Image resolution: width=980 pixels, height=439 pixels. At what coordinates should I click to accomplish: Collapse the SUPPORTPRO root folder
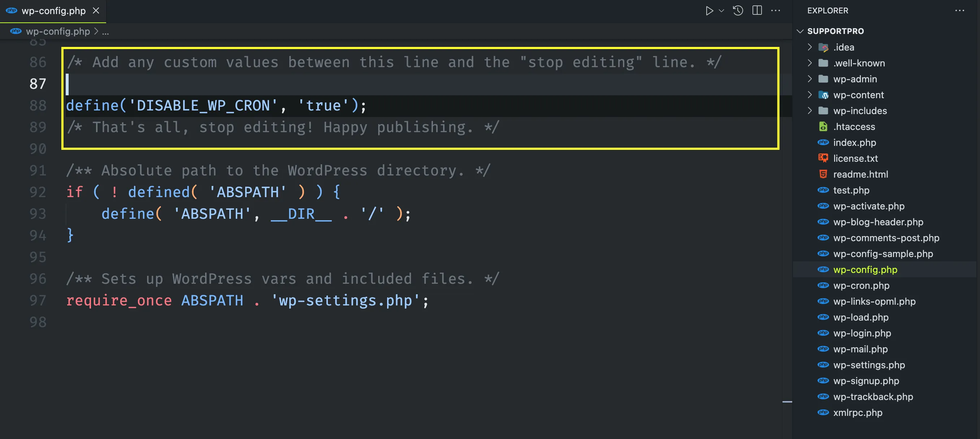pos(800,31)
